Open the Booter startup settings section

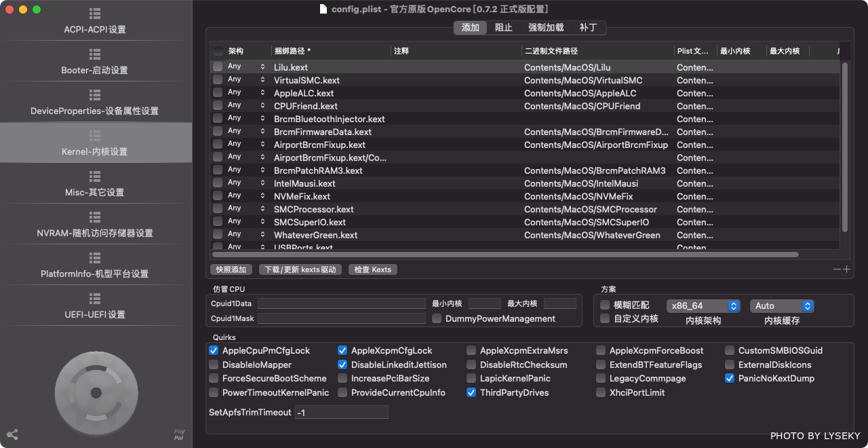95,62
